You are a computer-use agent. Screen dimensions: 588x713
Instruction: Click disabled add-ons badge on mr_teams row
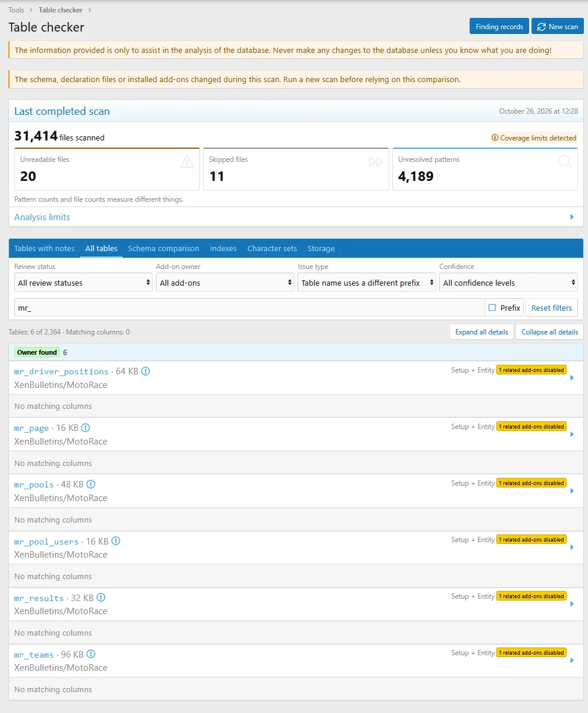531,652
